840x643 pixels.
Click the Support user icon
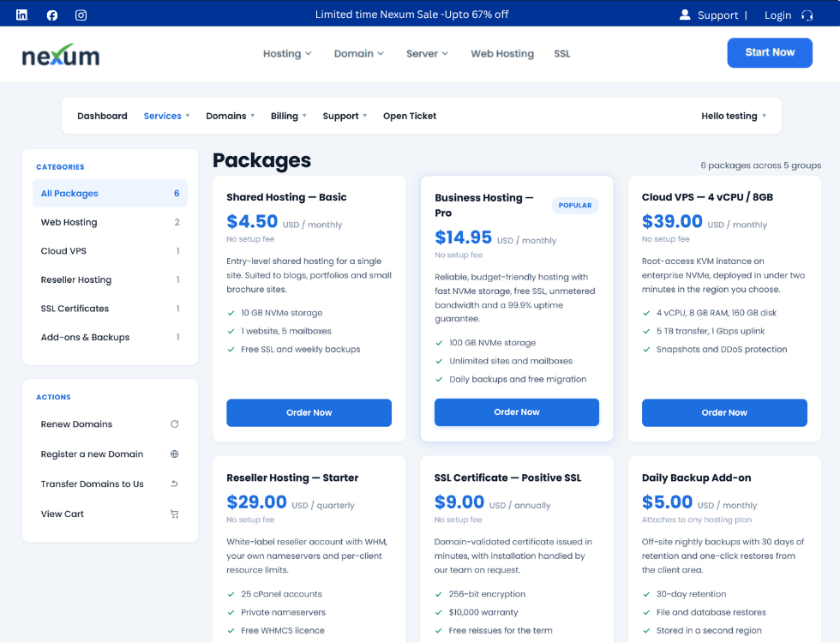[685, 15]
